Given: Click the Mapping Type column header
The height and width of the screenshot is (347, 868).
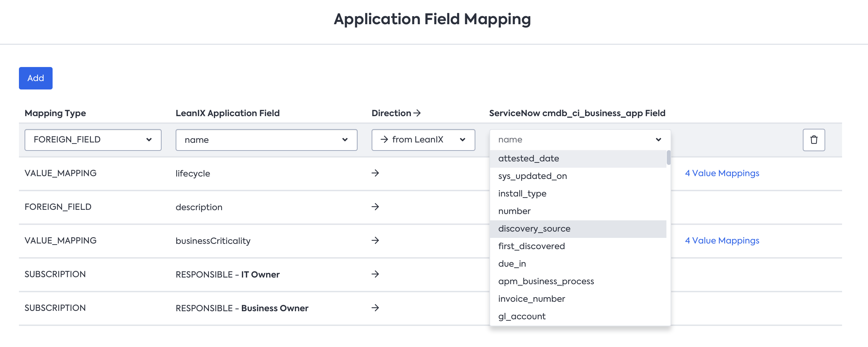Looking at the screenshot, I should pos(55,113).
